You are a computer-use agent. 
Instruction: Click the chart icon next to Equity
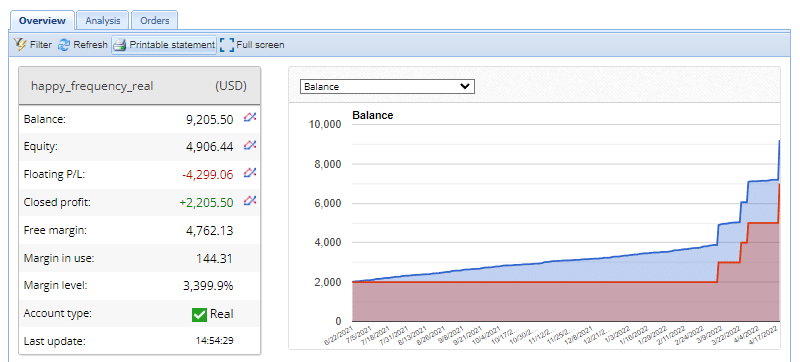point(249,146)
